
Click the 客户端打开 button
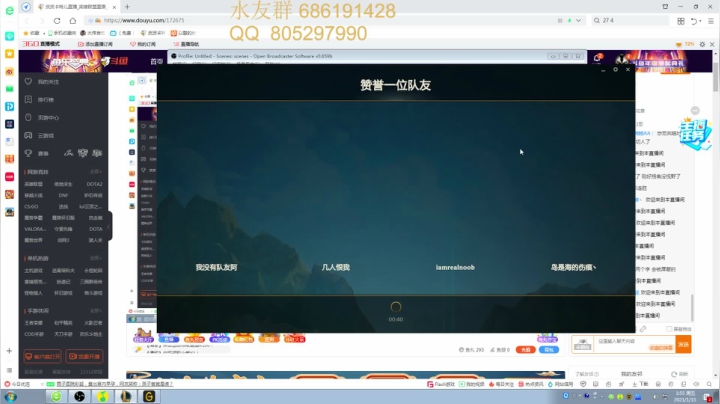click(x=43, y=356)
